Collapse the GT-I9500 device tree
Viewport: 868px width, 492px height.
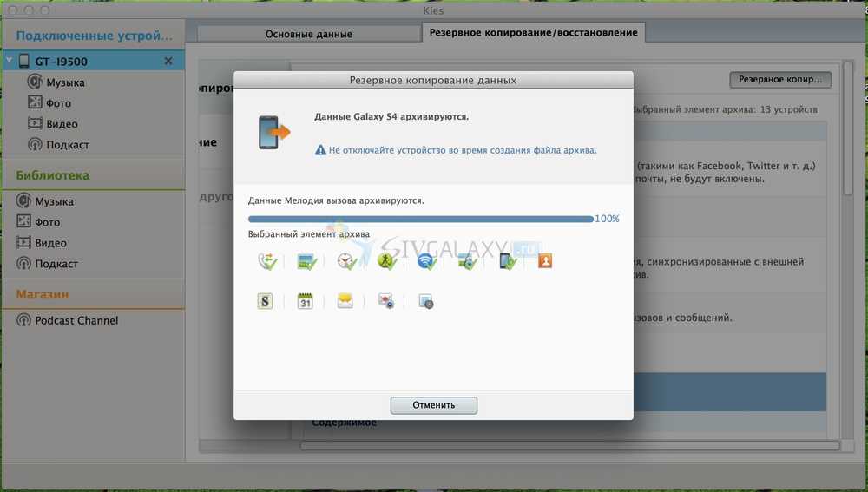coord(9,62)
